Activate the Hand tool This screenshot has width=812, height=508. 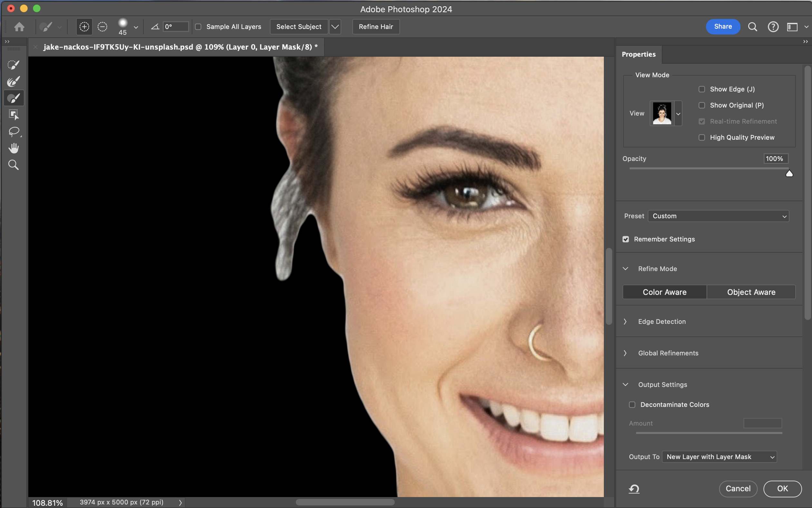click(x=14, y=148)
